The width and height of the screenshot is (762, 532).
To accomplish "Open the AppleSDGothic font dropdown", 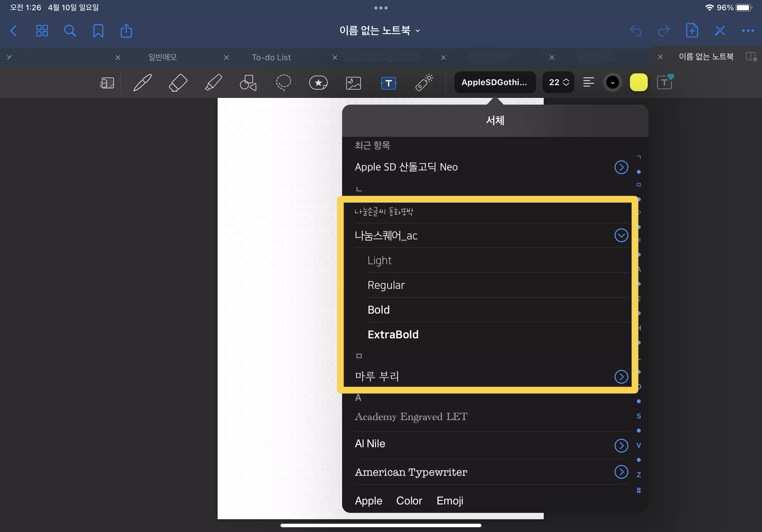I will pos(495,82).
